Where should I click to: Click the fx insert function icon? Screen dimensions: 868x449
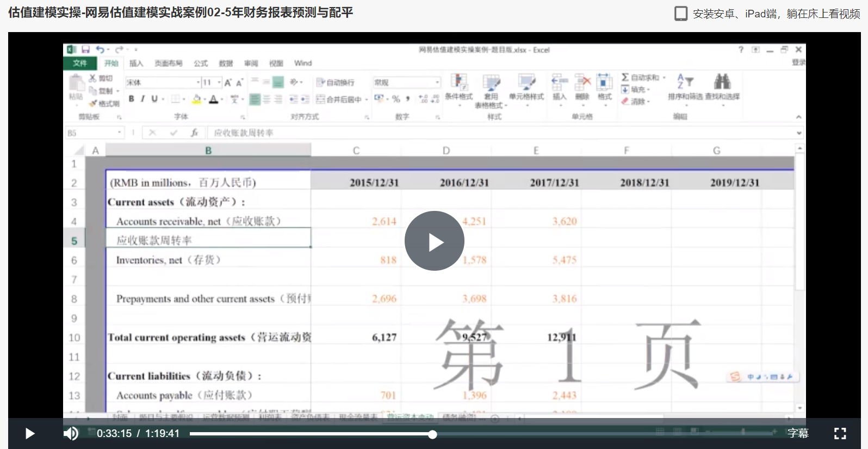pos(194,133)
